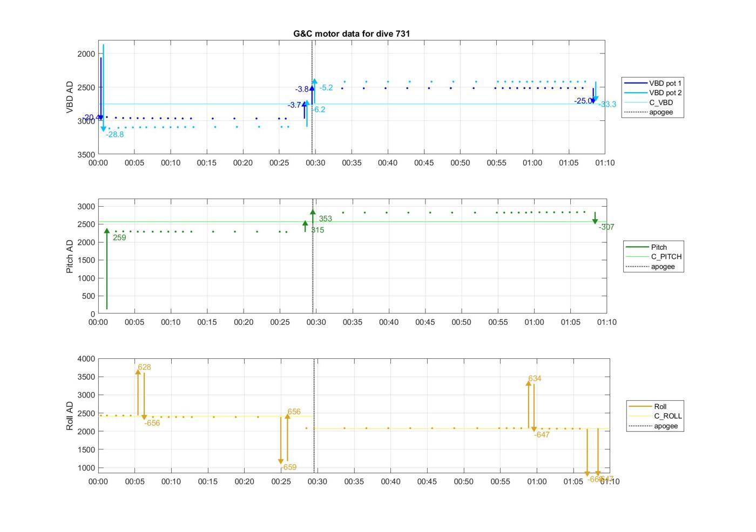Click the "656" roll annotation near 00:25
Viewport: 756px width, 532px height.
294,412
